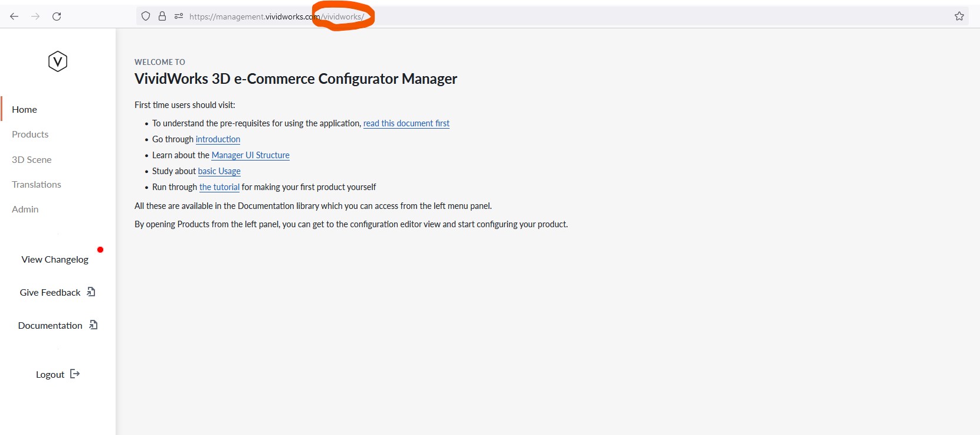Click Give Feedback
Image resolution: width=980 pixels, height=435 pixels.
pyautogui.click(x=50, y=292)
